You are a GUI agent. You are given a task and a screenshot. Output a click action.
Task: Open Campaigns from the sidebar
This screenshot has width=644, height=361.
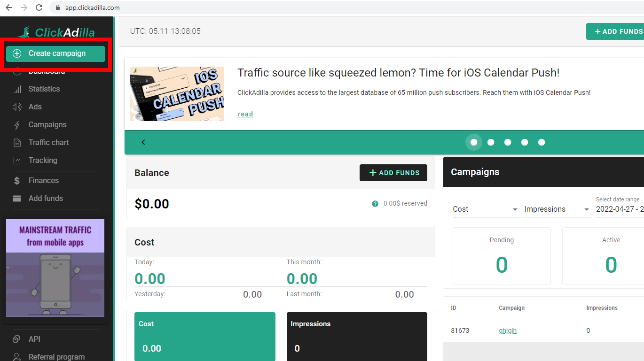pyautogui.click(x=48, y=124)
